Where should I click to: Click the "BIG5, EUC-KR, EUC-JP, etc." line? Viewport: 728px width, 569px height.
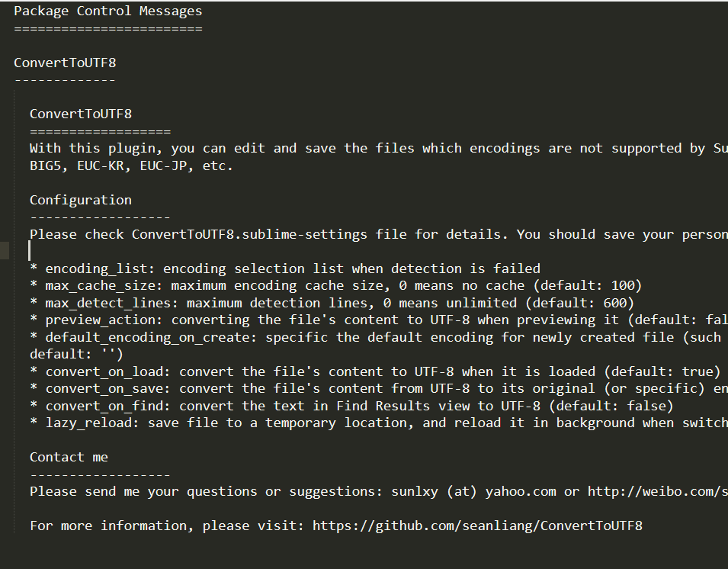tap(131, 166)
